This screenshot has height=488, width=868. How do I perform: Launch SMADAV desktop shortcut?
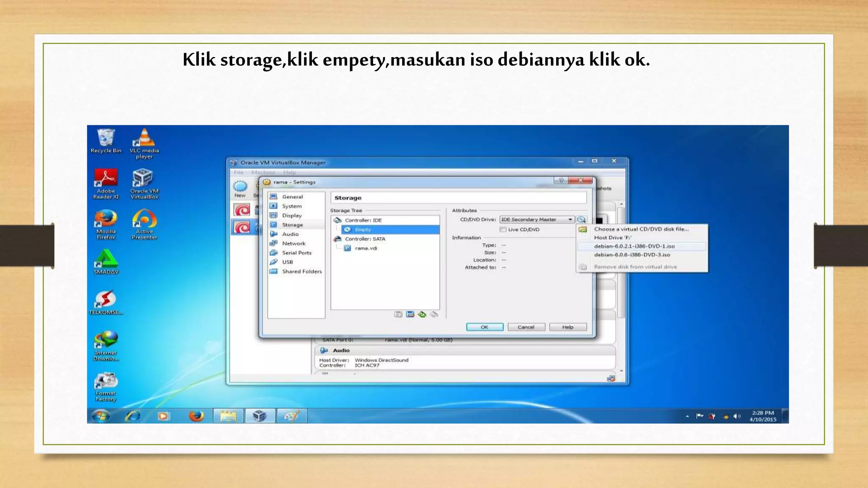[106, 262]
